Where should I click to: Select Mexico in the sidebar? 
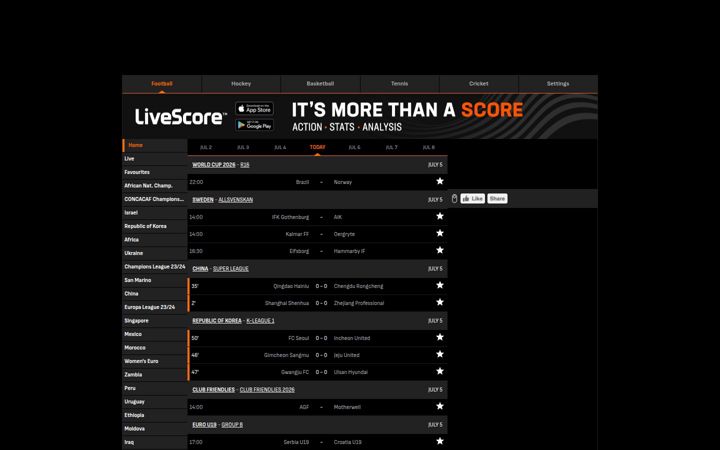pos(155,334)
